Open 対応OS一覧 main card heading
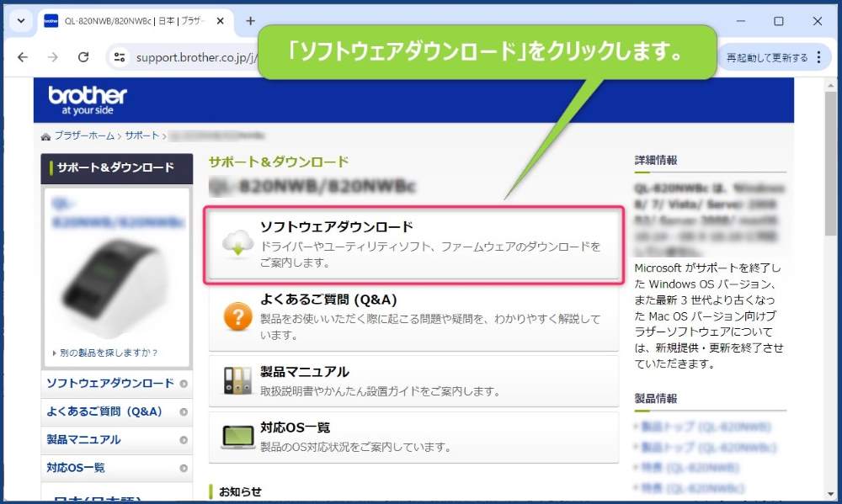This screenshot has height=504, width=842. (296, 427)
